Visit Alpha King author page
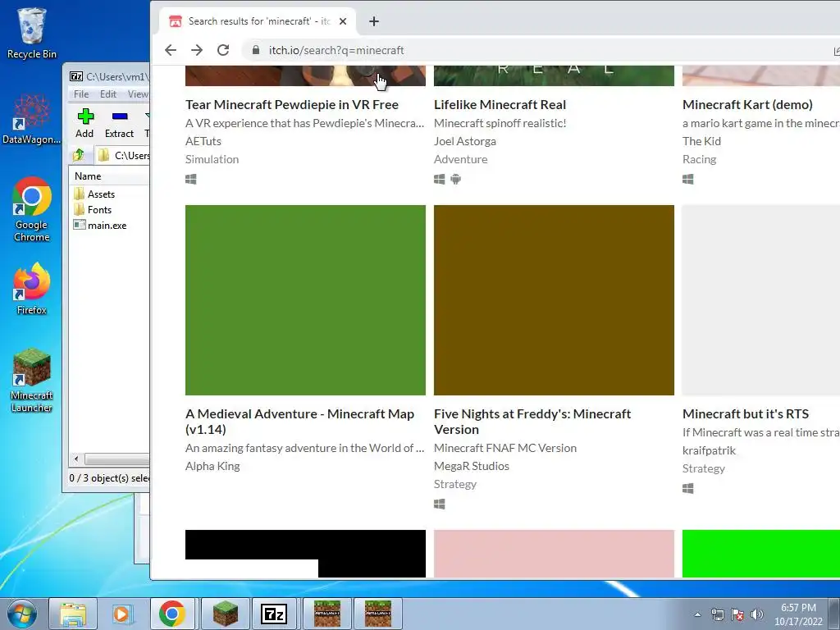 point(212,466)
